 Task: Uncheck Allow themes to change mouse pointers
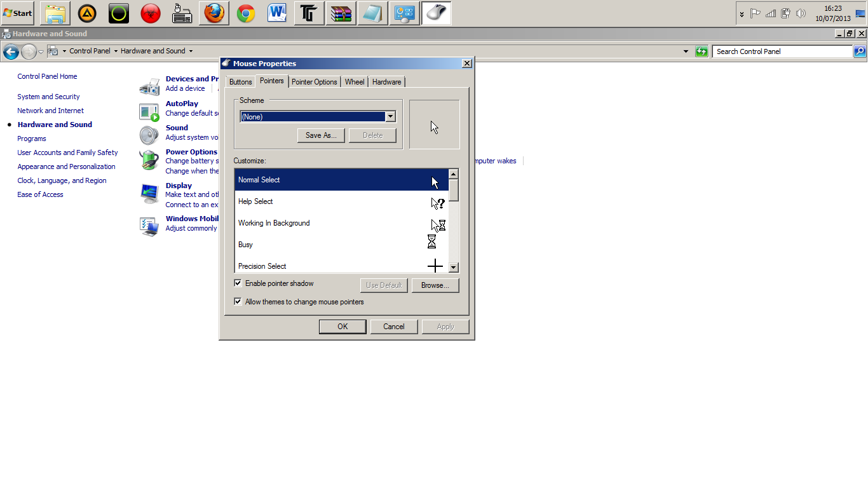point(238,302)
